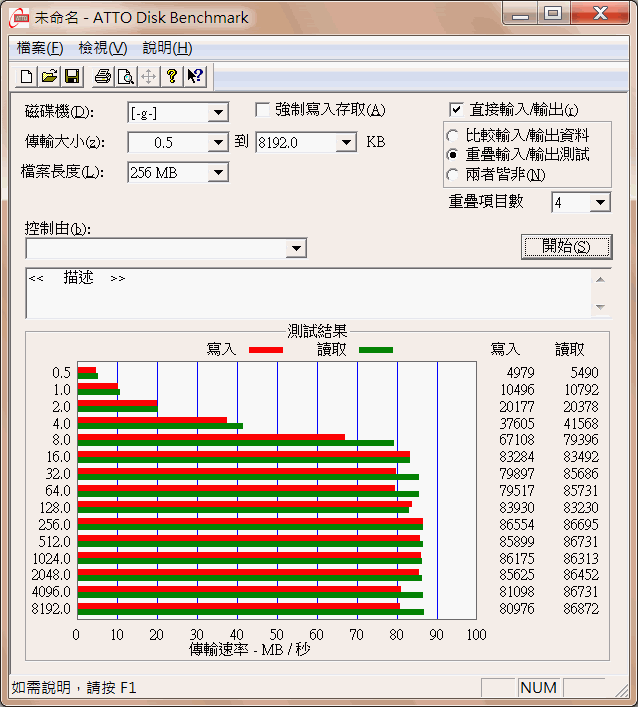Click the Print toolbar icon

click(103, 76)
